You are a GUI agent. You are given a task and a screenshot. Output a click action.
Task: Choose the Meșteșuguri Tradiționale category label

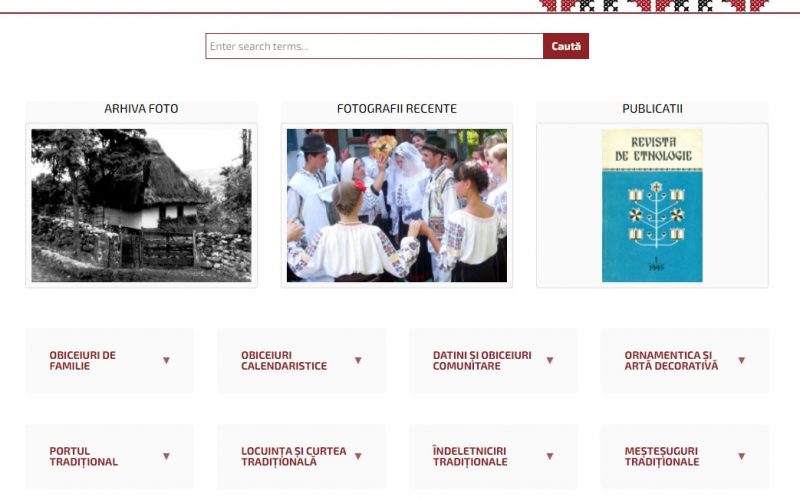[x=662, y=457]
